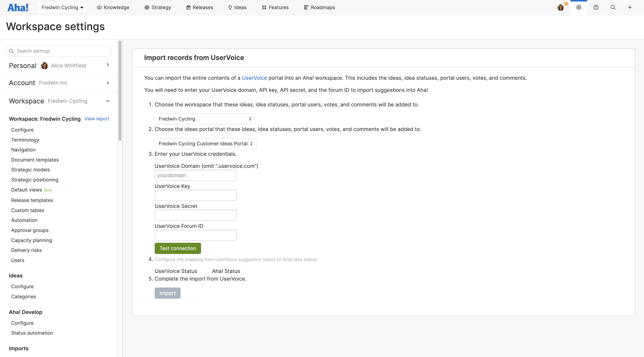Open the Releases section
The height and width of the screenshot is (357, 644).
point(199,7)
